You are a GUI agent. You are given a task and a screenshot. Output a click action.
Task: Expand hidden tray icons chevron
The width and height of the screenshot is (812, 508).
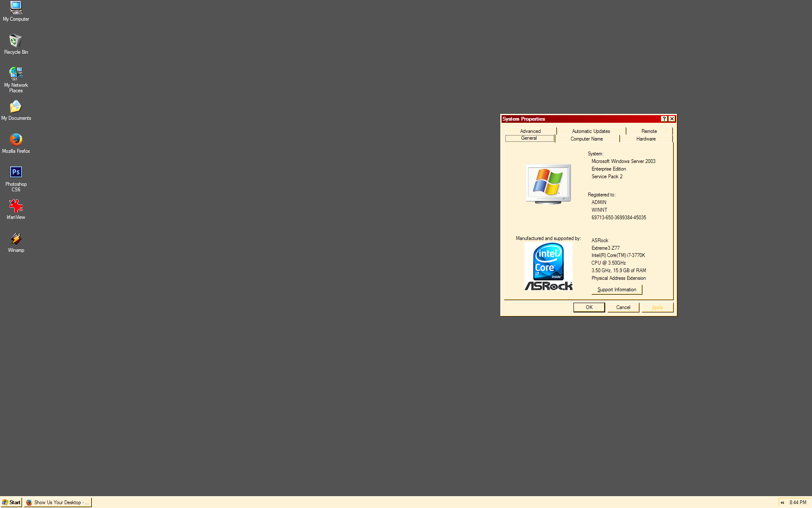point(782,502)
